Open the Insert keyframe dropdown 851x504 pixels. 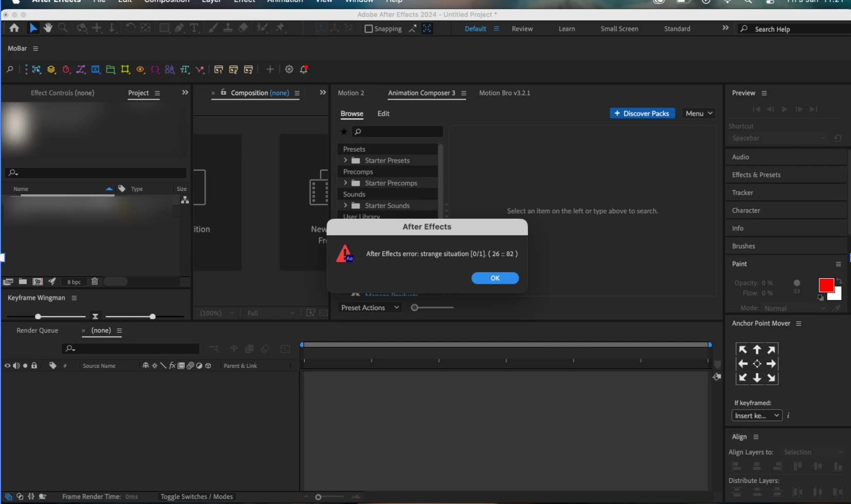(x=757, y=416)
